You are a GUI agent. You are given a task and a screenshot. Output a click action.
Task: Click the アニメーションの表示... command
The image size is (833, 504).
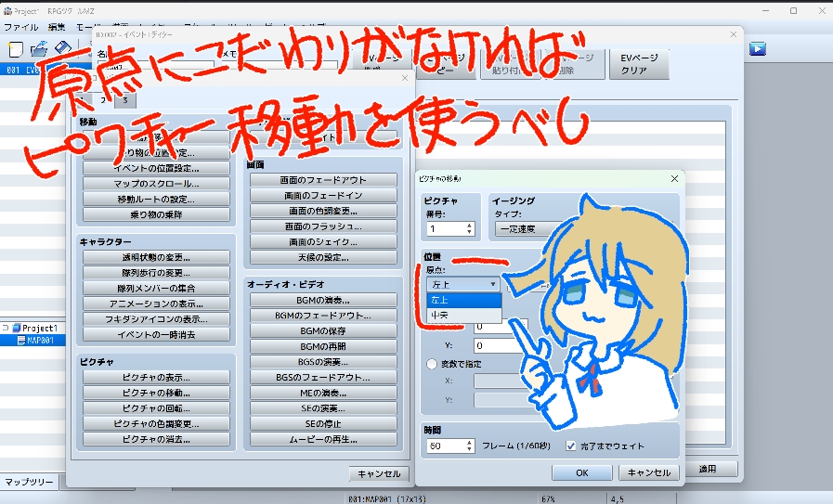[156, 304]
